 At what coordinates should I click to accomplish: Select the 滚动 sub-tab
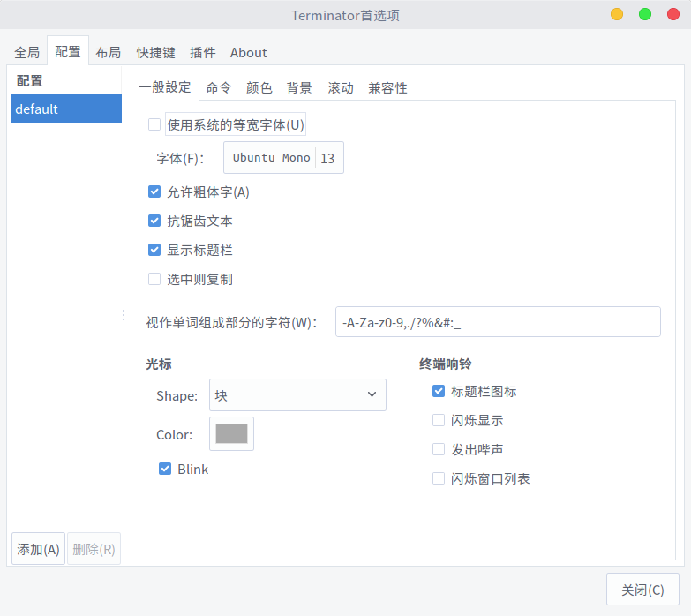341,87
